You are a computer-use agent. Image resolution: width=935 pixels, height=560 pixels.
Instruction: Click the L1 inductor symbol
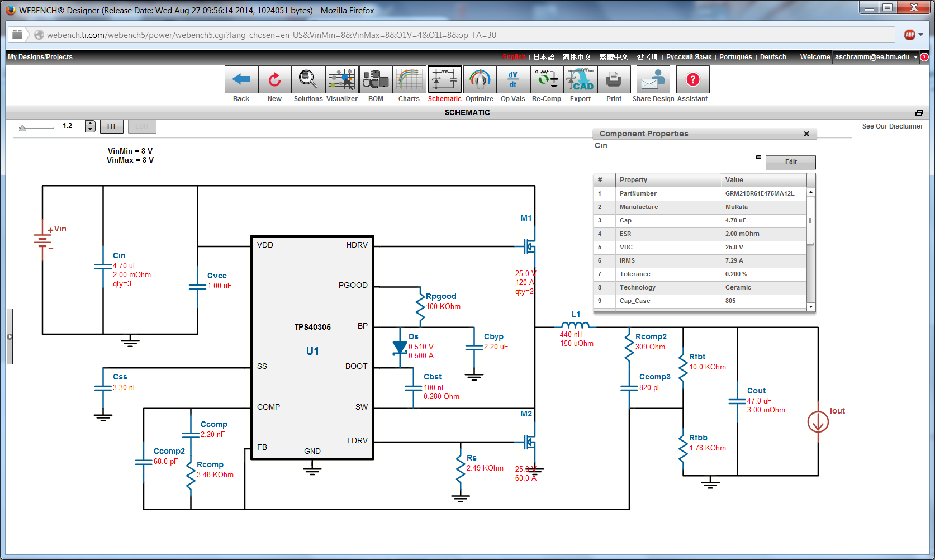click(575, 325)
